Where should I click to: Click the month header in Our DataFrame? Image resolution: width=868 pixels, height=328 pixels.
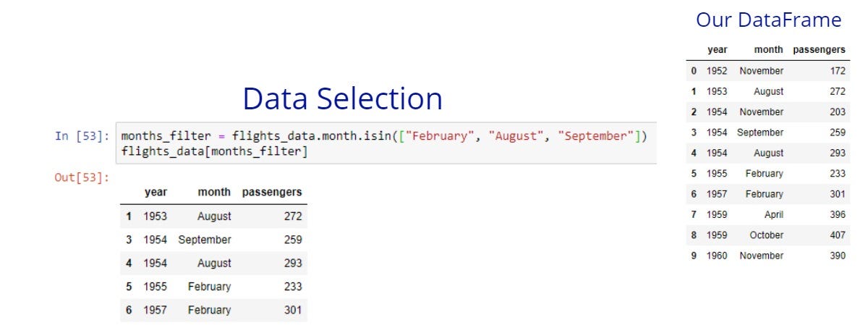[768, 50]
